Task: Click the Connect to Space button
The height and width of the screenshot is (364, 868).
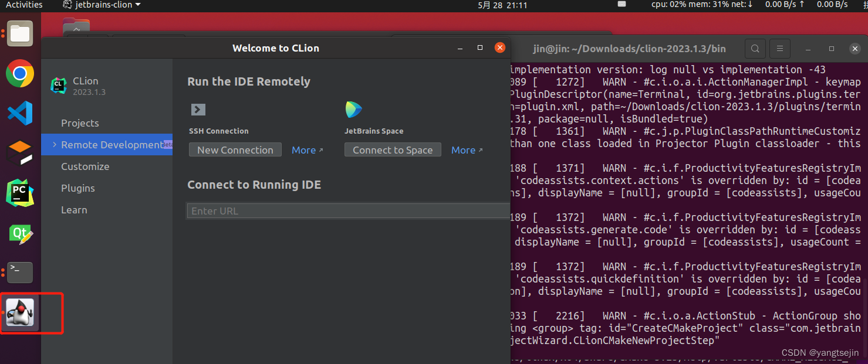Action: tap(393, 150)
